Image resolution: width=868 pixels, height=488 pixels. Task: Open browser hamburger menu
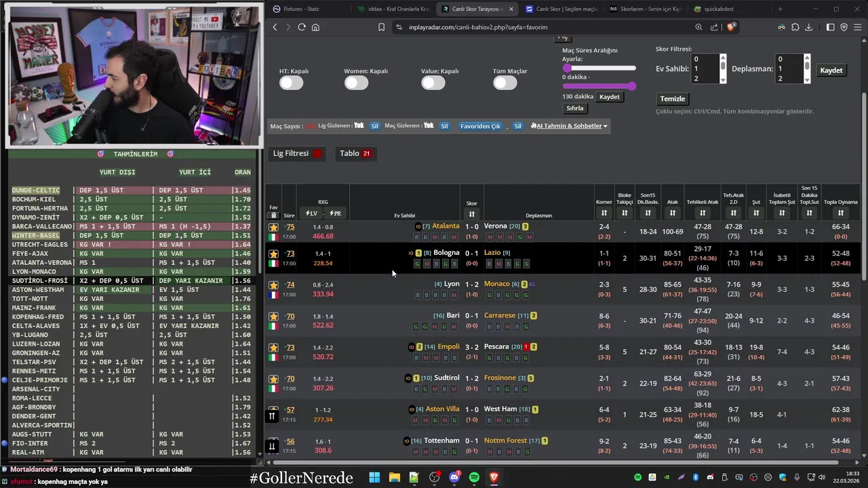pyautogui.click(x=858, y=27)
